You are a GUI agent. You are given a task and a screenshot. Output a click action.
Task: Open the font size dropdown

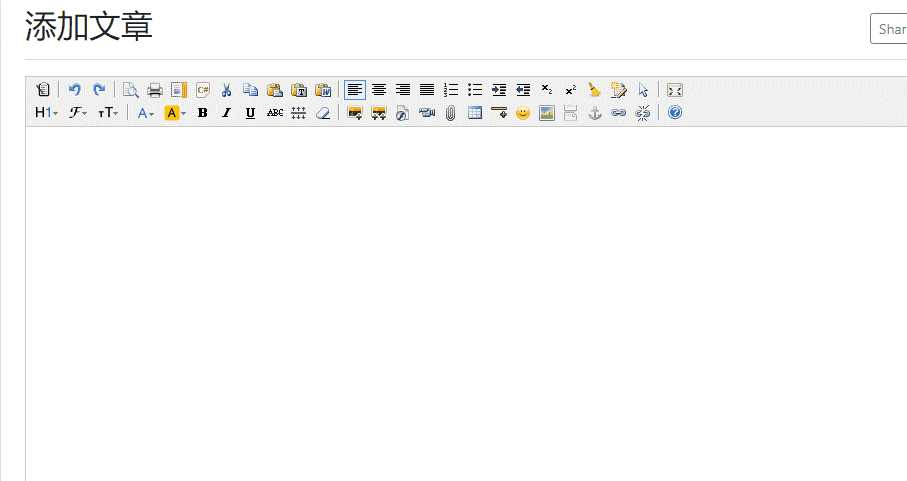click(x=108, y=113)
